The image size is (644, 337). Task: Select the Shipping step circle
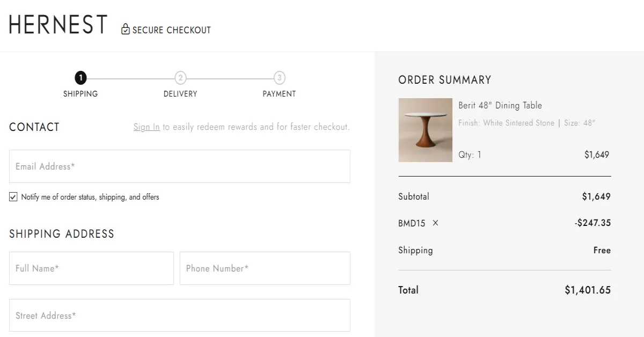(x=80, y=78)
